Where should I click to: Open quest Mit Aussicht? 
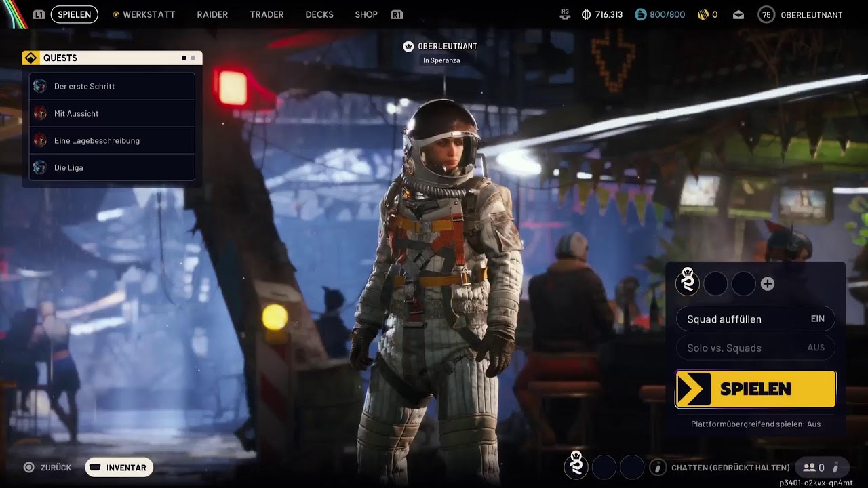pos(113,113)
